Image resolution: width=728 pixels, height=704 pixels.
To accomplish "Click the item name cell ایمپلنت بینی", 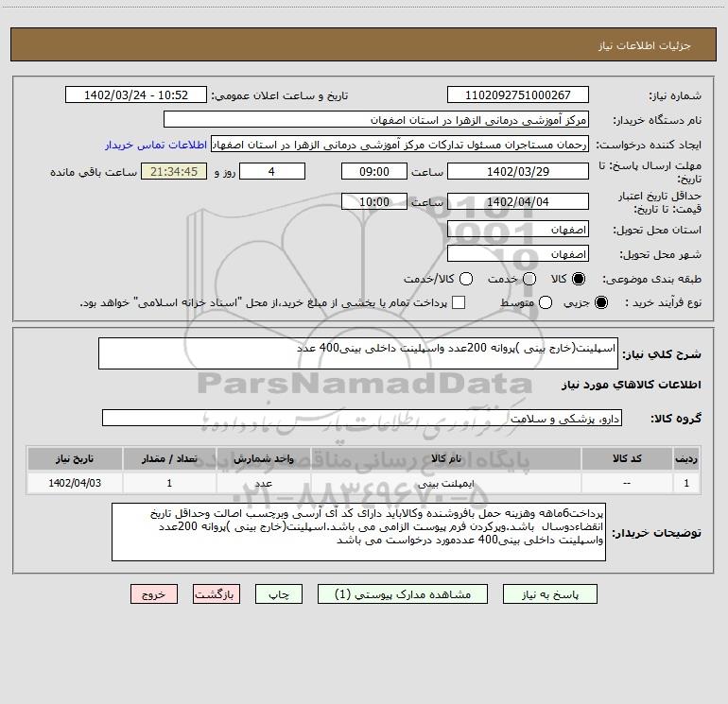I will [445, 483].
